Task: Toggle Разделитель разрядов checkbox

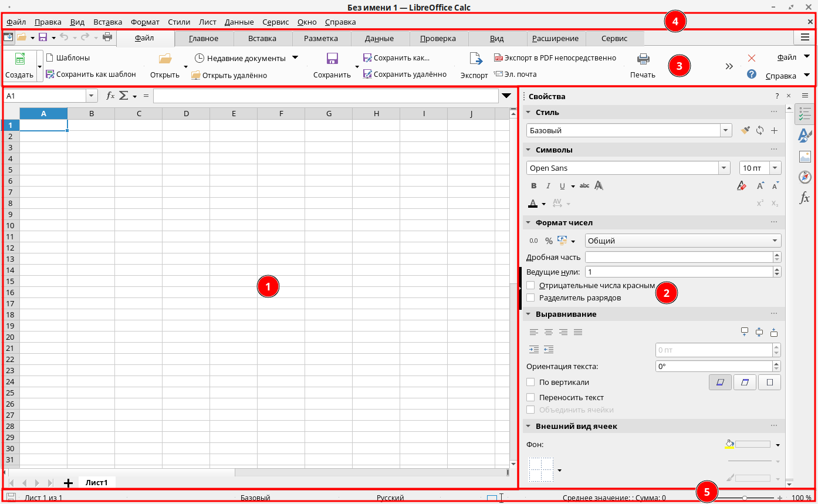Action: pos(531,297)
